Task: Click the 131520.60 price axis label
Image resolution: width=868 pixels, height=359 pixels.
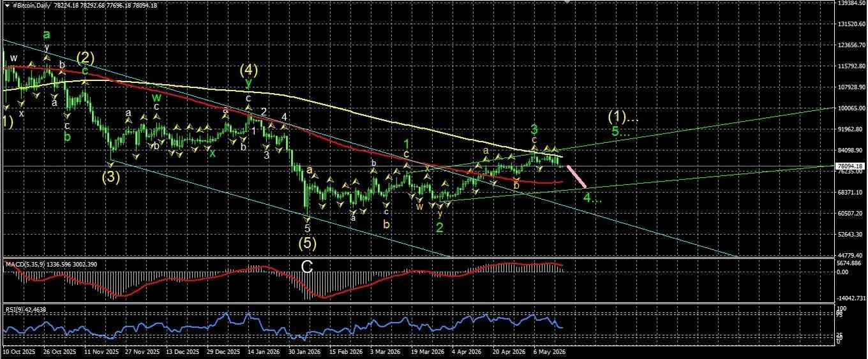Action: [853, 24]
